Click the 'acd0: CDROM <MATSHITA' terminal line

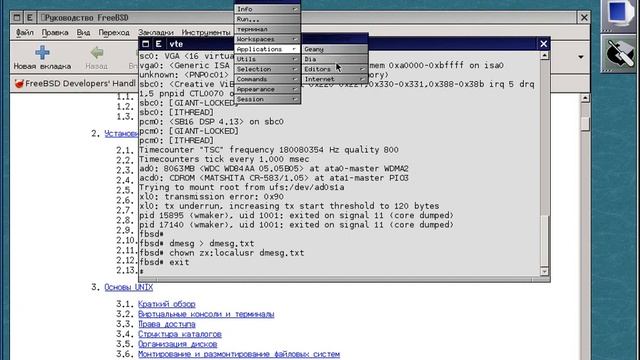pyautogui.click(x=274, y=178)
